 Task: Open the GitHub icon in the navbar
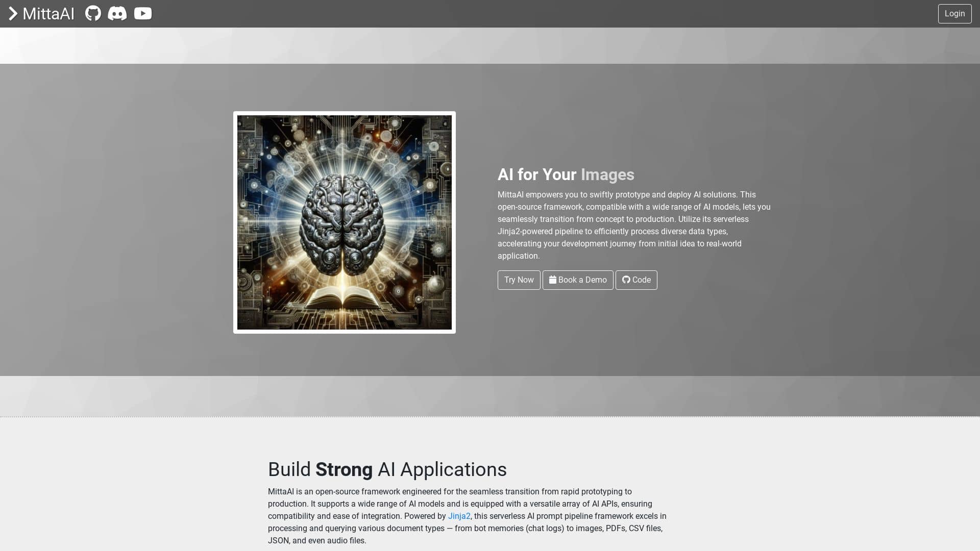coord(93,13)
